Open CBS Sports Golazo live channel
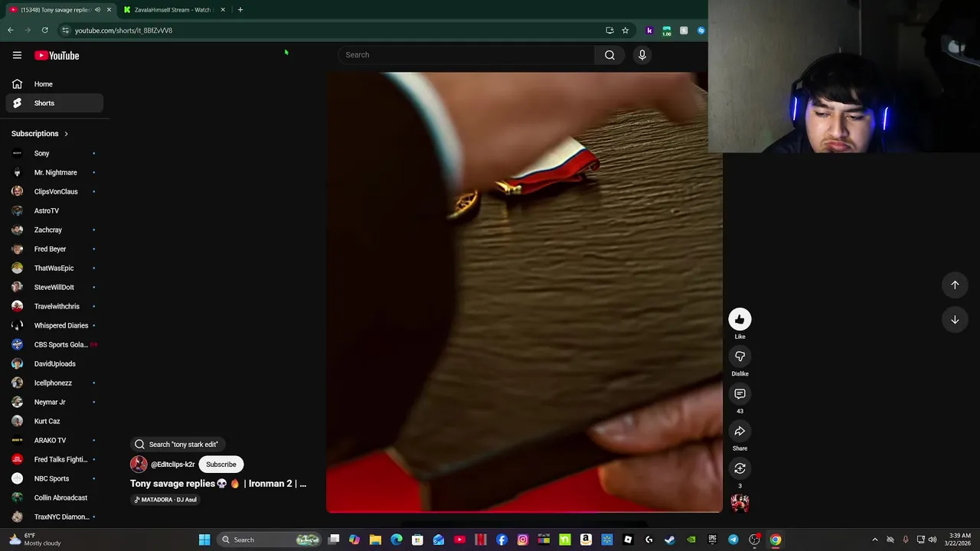The image size is (980, 551). coord(54,344)
